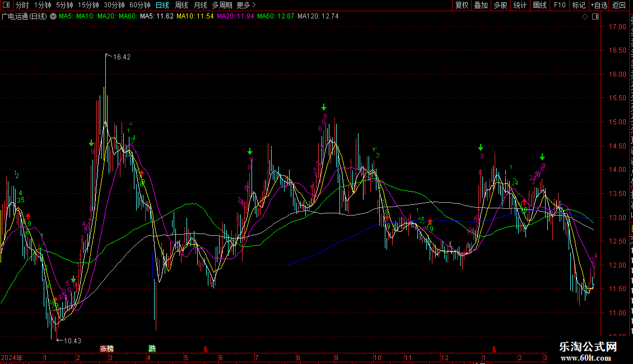
Task: Toggle the left sidebar panel icon
Action: pyautogui.click(x=6, y=5)
